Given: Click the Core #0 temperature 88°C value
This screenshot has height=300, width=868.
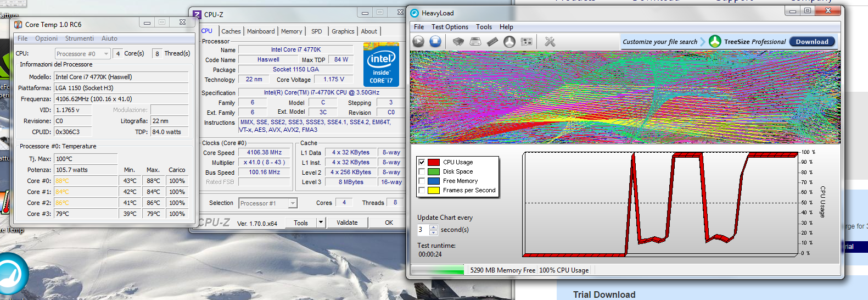Looking at the screenshot, I should click(86, 181).
